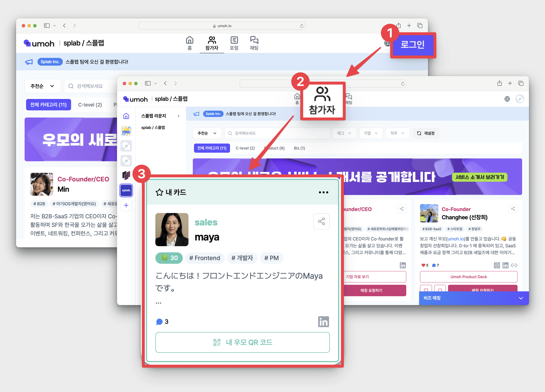Click the 재설정 reset button
545x392 pixels.
click(x=426, y=133)
